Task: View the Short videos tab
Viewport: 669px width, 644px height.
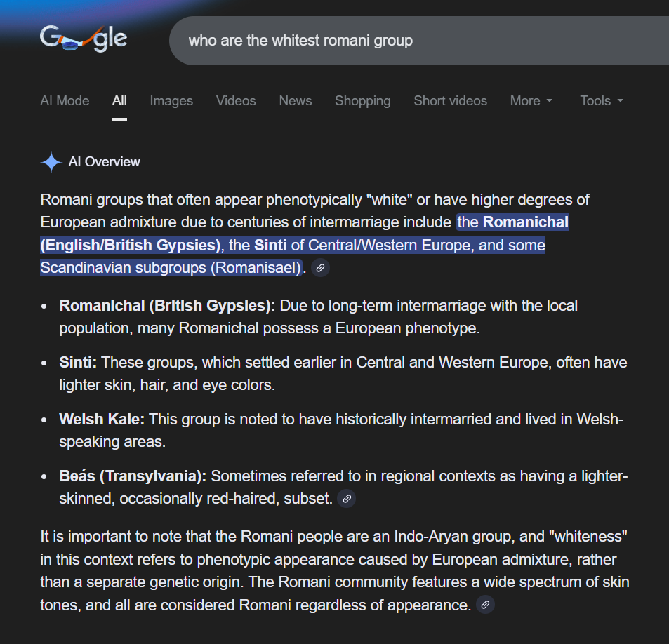Action: 450,101
